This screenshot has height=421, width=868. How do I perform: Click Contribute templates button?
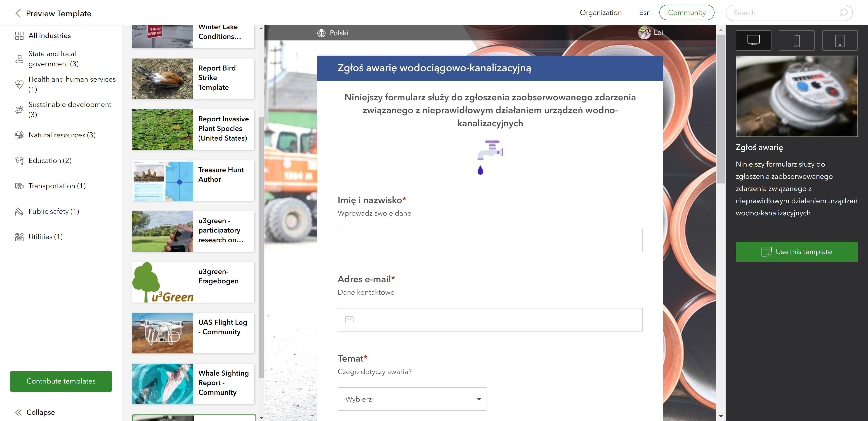coord(61,381)
